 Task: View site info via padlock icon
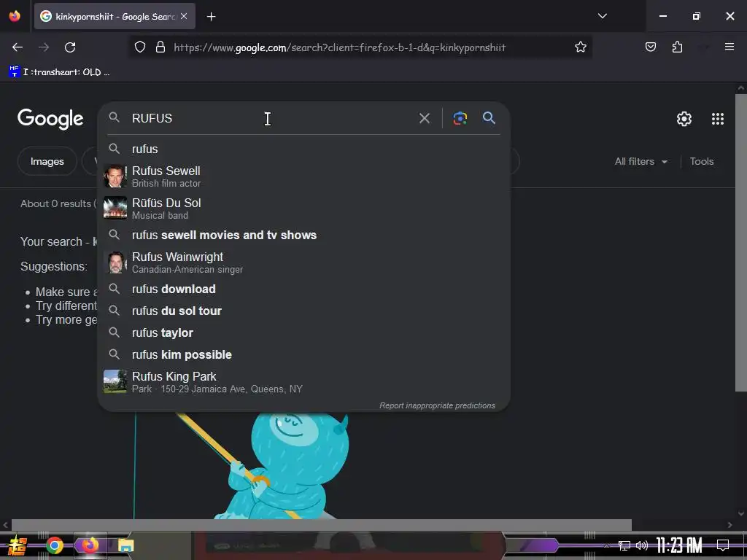(160, 47)
